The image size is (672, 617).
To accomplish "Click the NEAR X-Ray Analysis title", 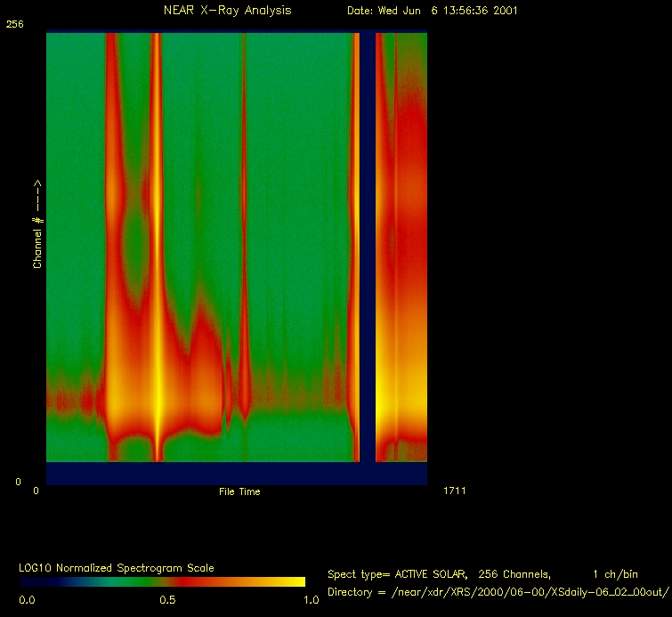I will pyautogui.click(x=227, y=11).
